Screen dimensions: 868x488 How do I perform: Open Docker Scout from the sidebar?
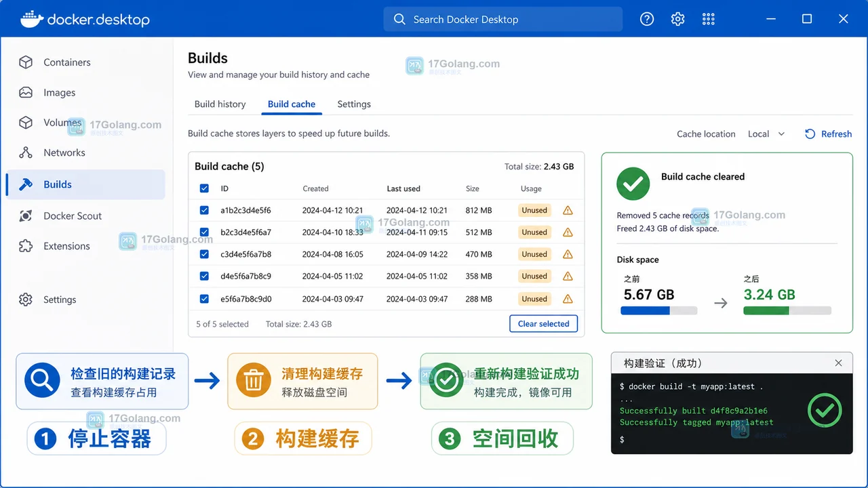(73, 216)
